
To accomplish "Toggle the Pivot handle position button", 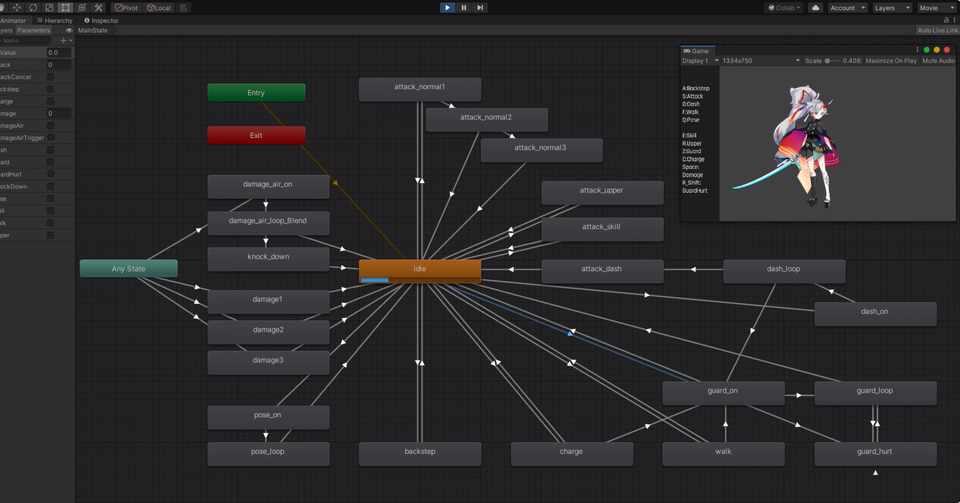I will pos(127,8).
